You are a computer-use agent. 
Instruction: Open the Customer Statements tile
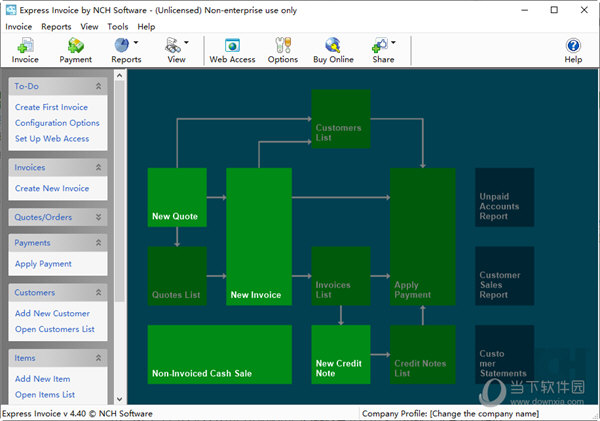click(505, 354)
